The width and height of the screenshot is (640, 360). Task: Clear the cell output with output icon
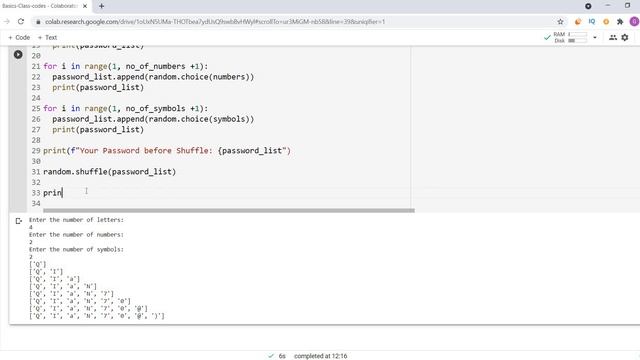coord(18,221)
